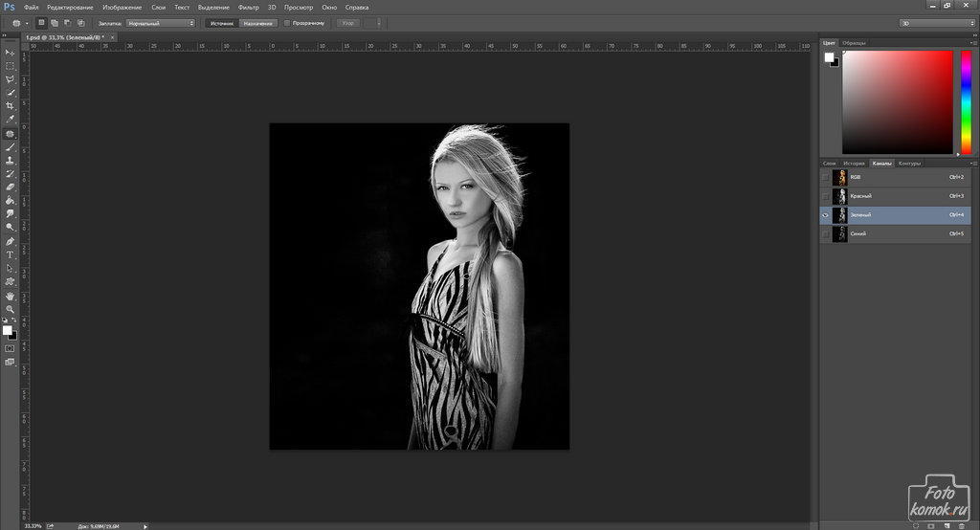Image resolution: width=980 pixels, height=530 pixels.
Task: Select the Eyedropper tool
Action: click(x=10, y=119)
